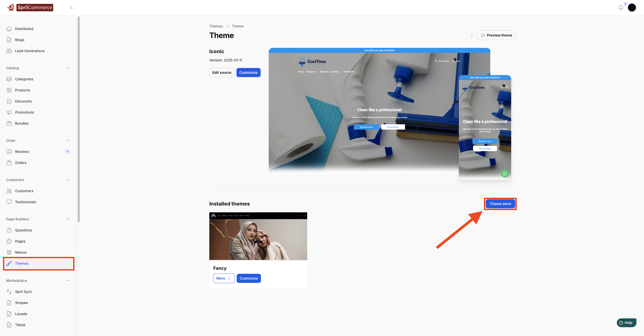
Task: Click the three-dot menu beside Preview theme
Action: point(472,35)
